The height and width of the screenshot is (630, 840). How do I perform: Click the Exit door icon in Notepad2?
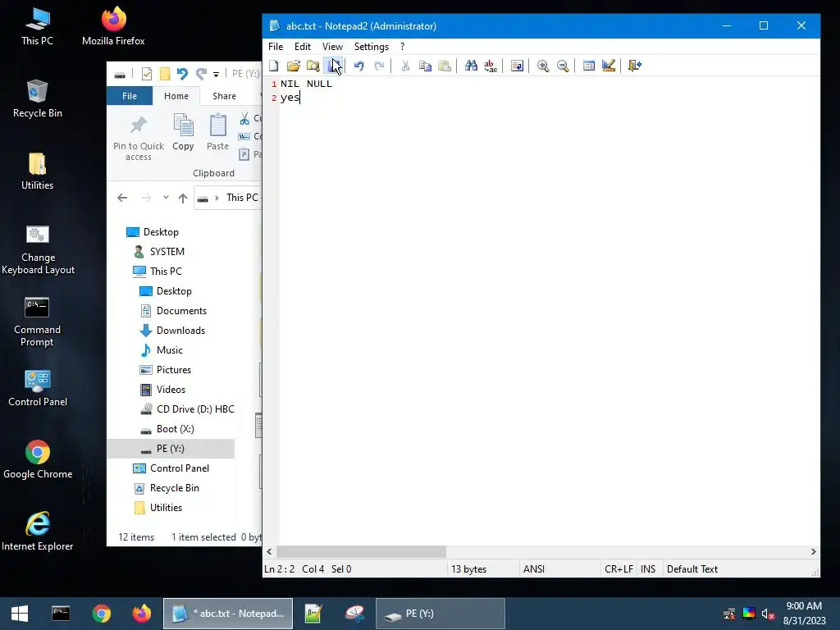pos(635,66)
